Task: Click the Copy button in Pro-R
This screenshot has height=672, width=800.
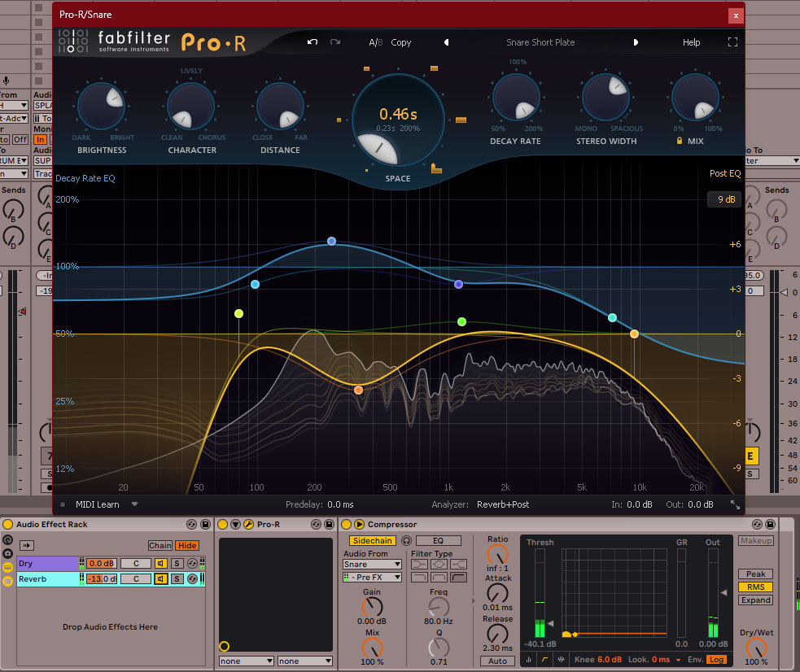Action: click(x=400, y=42)
